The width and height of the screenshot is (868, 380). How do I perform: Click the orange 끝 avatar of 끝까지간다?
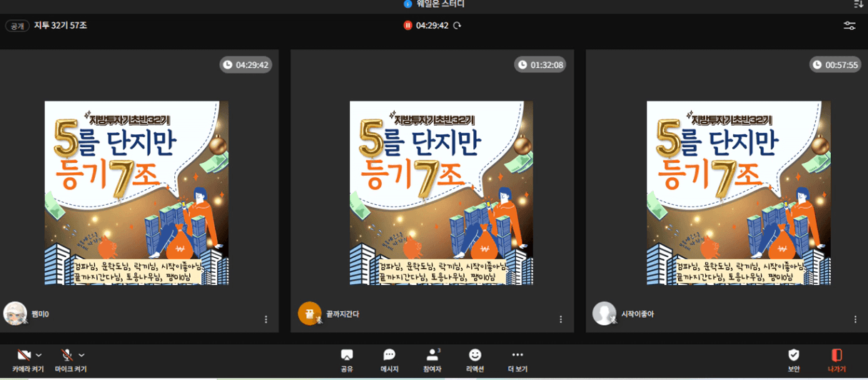coord(309,314)
